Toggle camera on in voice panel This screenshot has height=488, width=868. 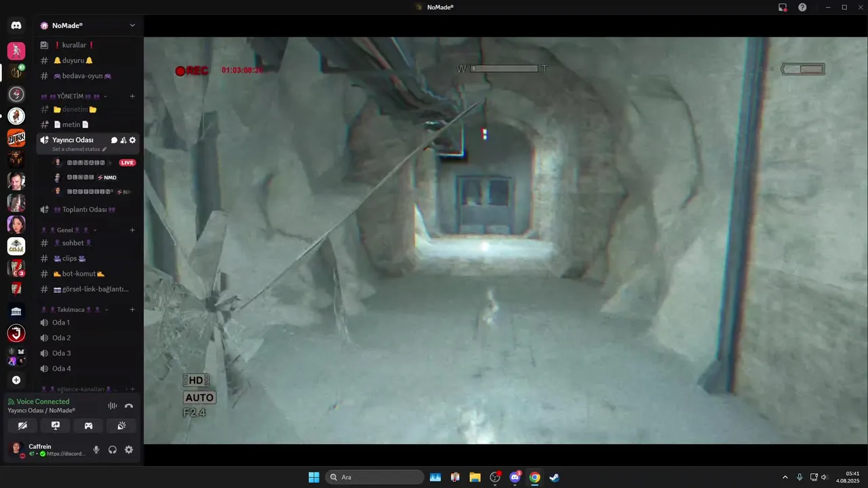click(x=23, y=426)
